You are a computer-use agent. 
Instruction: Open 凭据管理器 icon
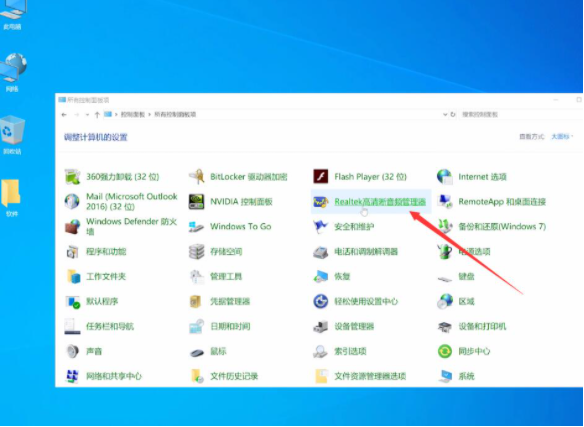tap(196, 301)
